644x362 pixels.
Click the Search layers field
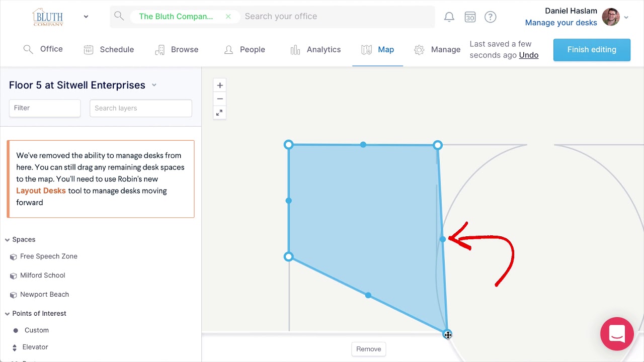(141, 108)
